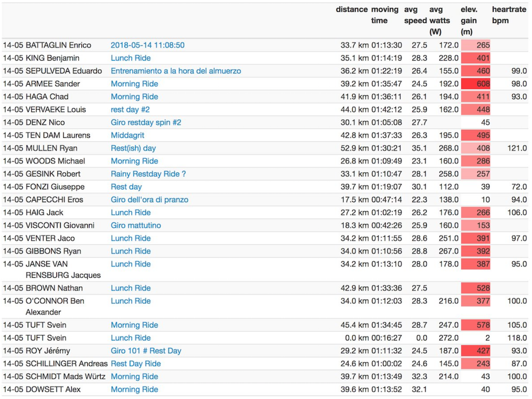The width and height of the screenshot is (532, 399).
Task: Click the 'elev. gain (m)' column header
Action: point(469,20)
